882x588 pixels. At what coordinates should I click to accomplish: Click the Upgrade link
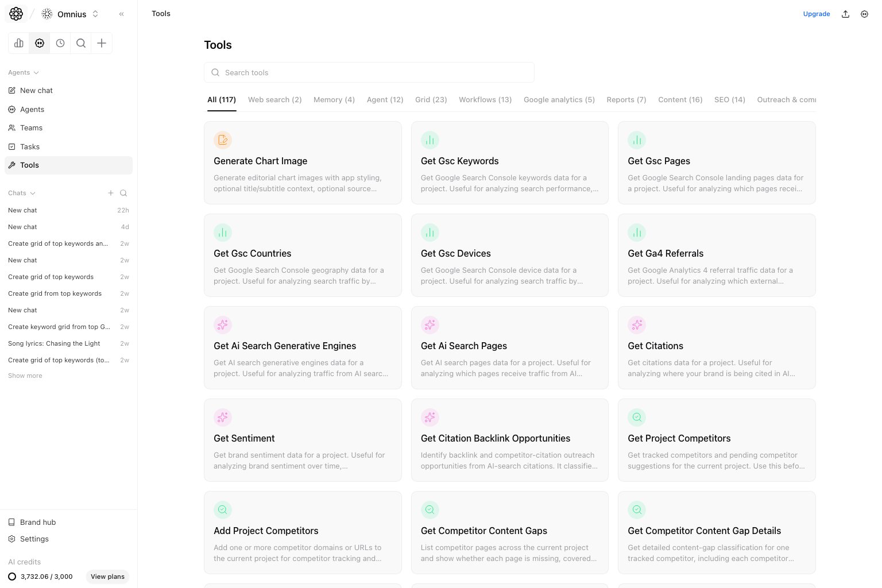(x=817, y=14)
